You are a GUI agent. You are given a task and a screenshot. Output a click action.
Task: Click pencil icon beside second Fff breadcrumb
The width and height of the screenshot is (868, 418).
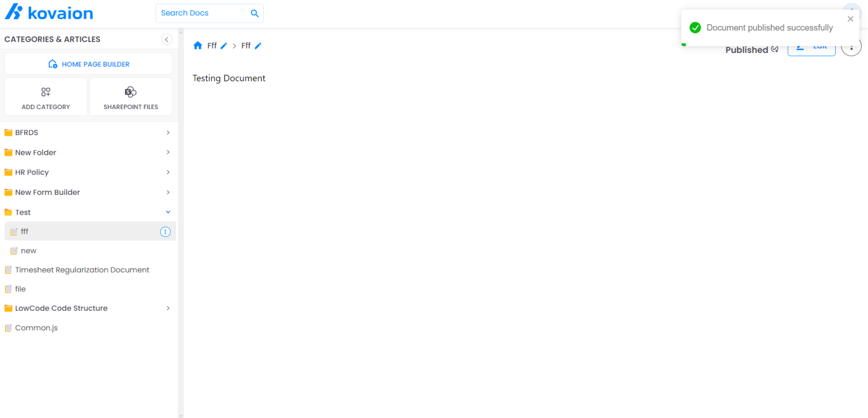[258, 46]
